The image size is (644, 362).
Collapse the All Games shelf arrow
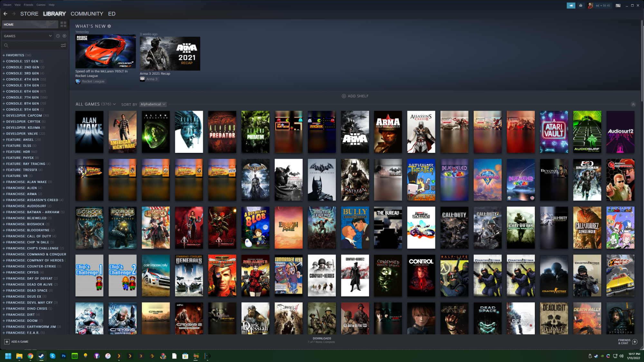633,104
